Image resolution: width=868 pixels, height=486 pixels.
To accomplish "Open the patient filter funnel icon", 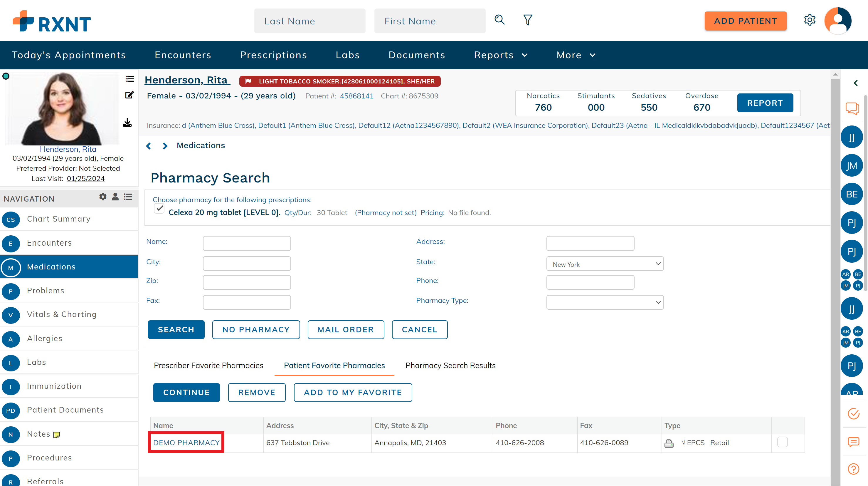I will [x=528, y=20].
